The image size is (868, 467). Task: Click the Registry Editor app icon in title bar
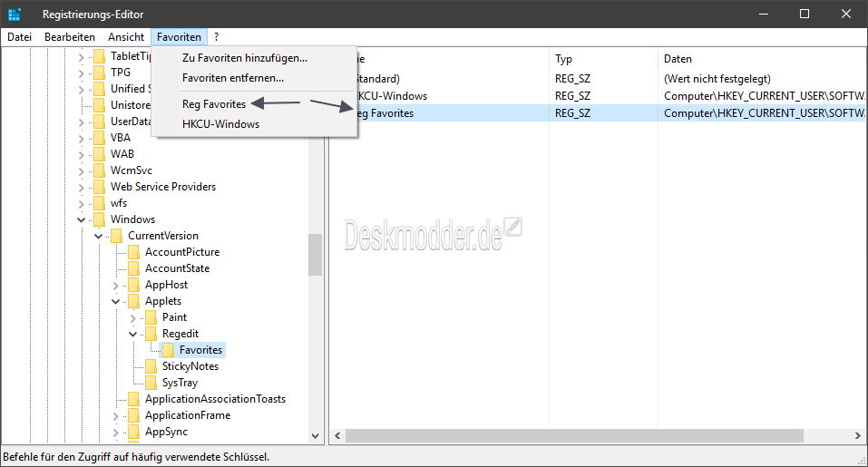pyautogui.click(x=15, y=15)
